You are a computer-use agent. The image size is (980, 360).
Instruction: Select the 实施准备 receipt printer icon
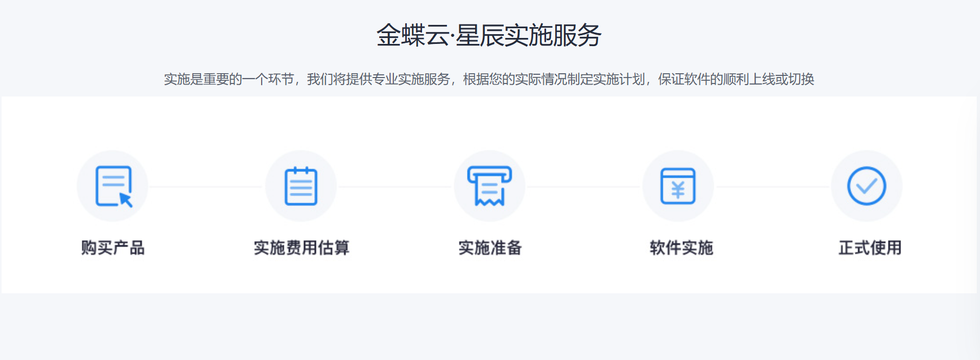(x=489, y=186)
